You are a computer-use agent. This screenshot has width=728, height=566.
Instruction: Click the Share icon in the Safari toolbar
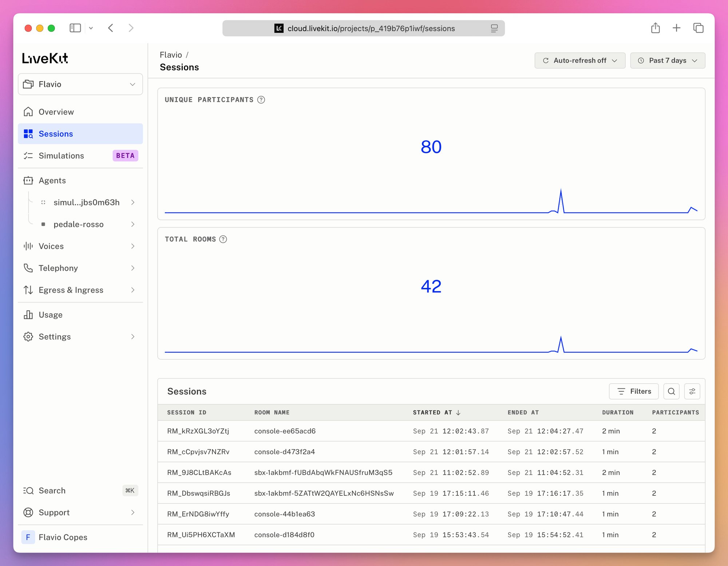pyautogui.click(x=655, y=28)
